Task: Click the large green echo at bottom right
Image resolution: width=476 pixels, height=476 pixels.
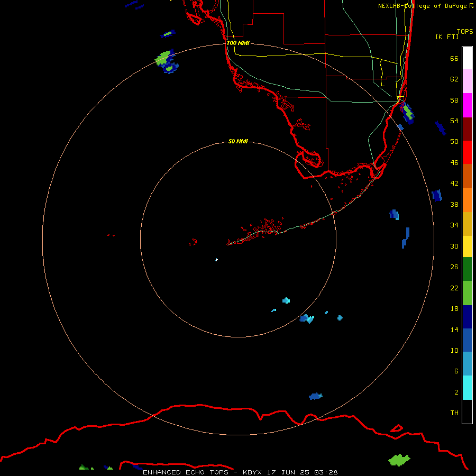Action: tap(399, 460)
